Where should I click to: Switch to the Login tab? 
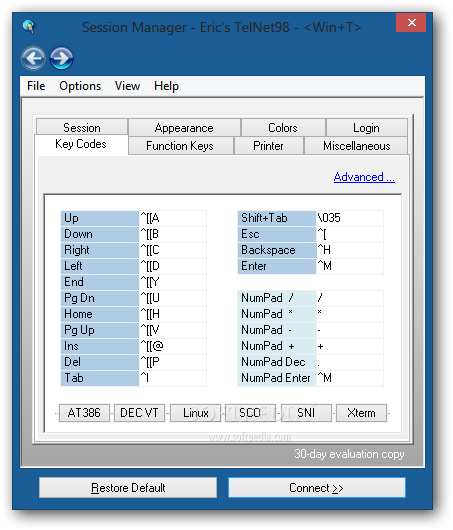[366, 128]
